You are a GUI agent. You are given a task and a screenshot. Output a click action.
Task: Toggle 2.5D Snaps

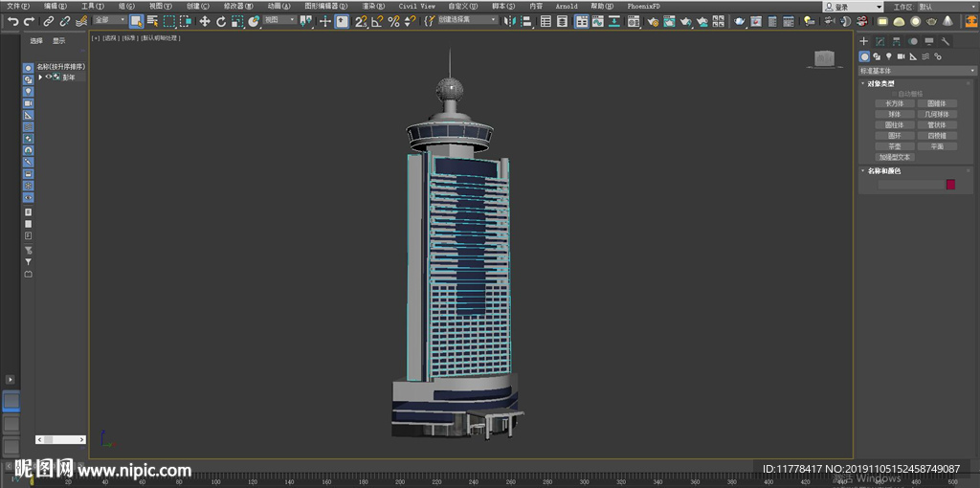(x=361, y=21)
